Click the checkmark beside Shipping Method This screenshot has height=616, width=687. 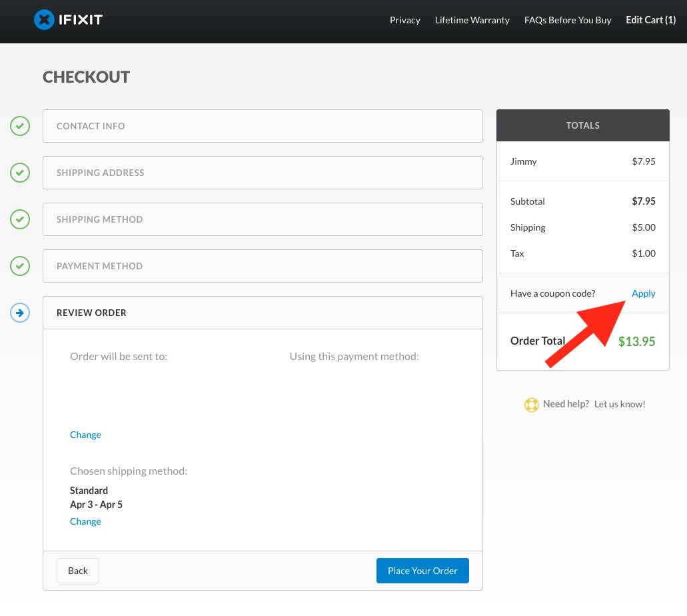pyautogui.click(x=19, y=219)
